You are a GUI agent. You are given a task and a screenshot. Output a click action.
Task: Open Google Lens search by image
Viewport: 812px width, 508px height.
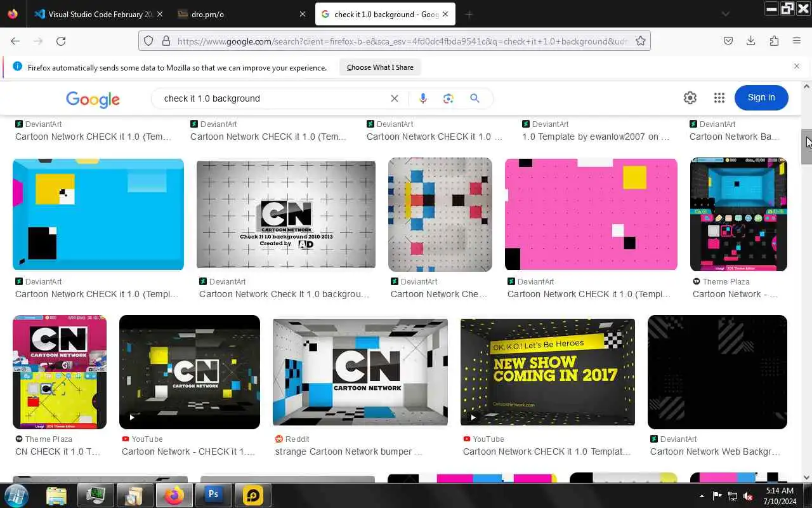[x=449, y=98]
